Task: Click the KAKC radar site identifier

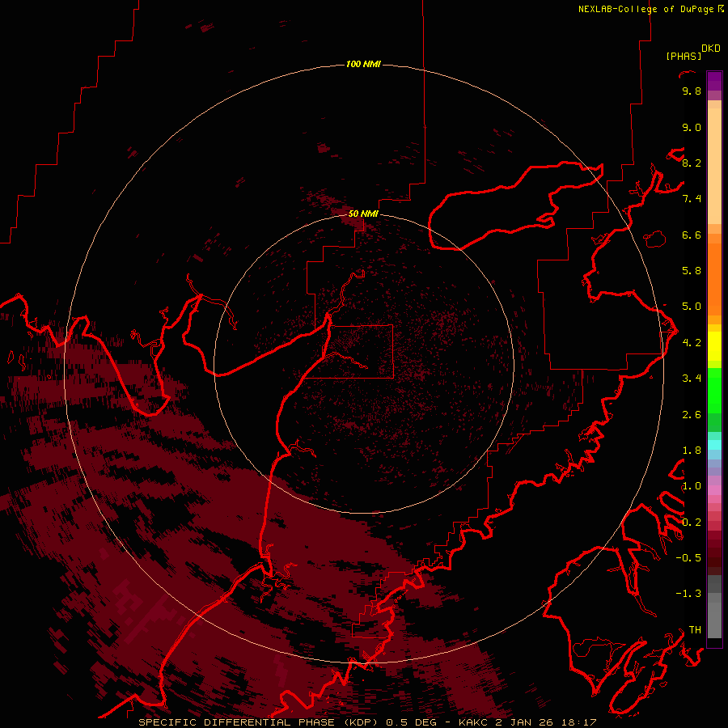Action: point(472,722)
